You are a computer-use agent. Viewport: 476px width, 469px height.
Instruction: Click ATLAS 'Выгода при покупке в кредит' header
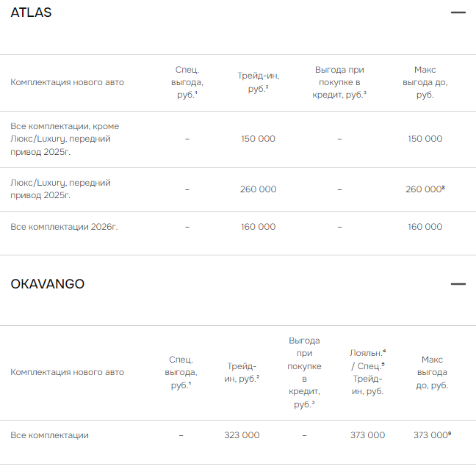(x=339, y=82)
